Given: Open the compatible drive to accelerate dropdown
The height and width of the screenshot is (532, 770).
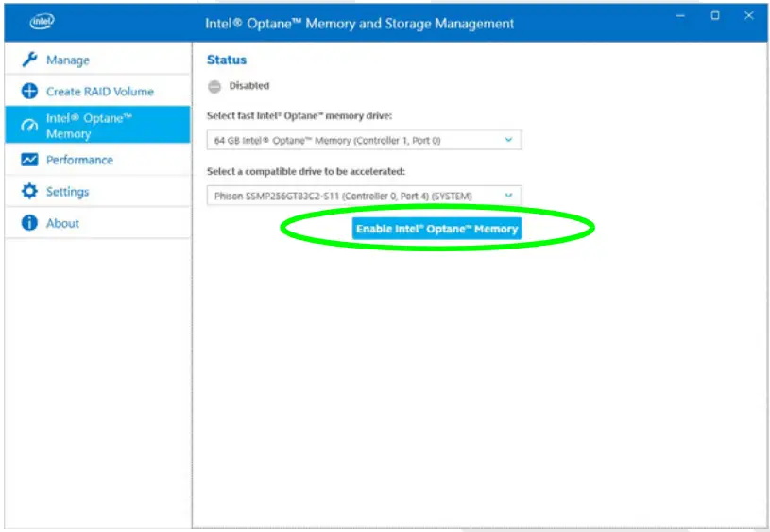Looking at the screenshot, I should [363, 197].
